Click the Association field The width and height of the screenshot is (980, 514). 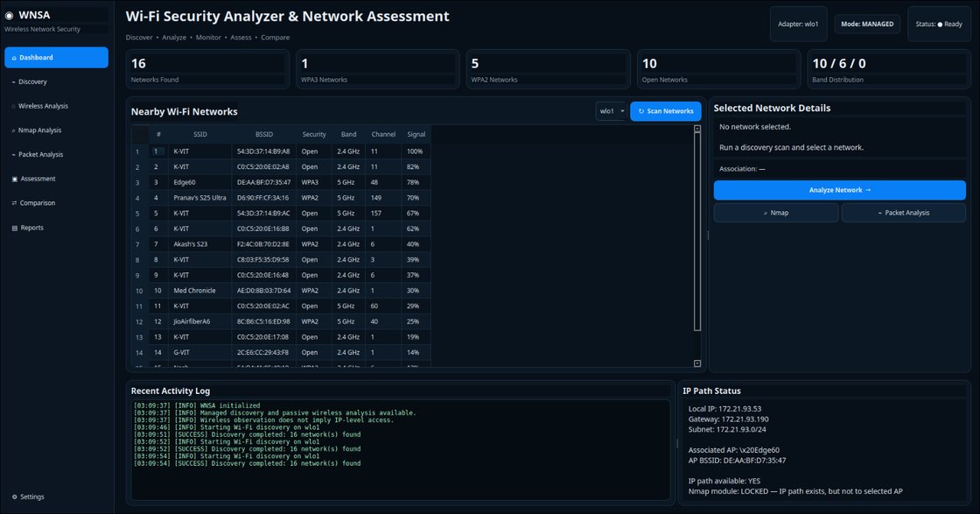pos(839,169)
